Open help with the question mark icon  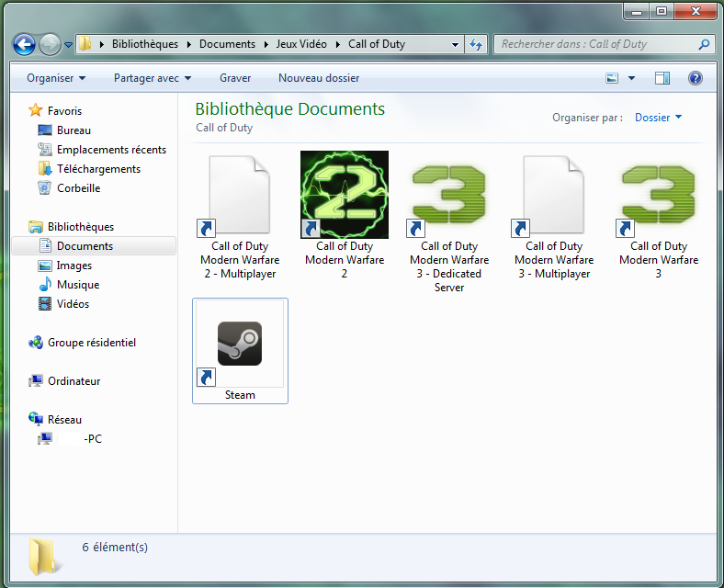point(695,78)
